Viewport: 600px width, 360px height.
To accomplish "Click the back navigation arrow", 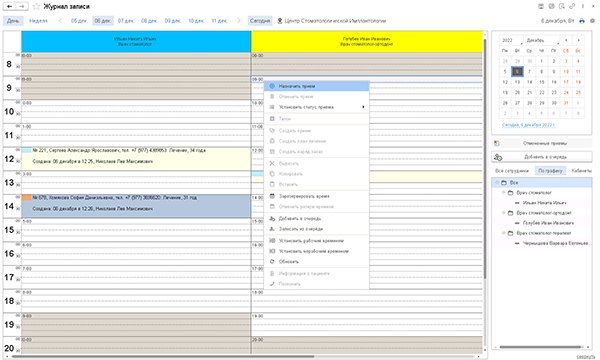I will [x=10, y=7].
